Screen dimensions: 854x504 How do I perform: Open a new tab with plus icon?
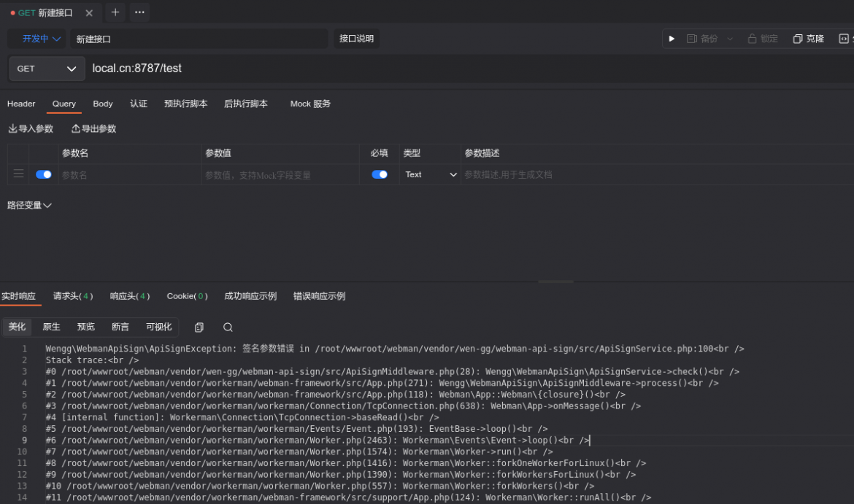(x=115, y=12)
